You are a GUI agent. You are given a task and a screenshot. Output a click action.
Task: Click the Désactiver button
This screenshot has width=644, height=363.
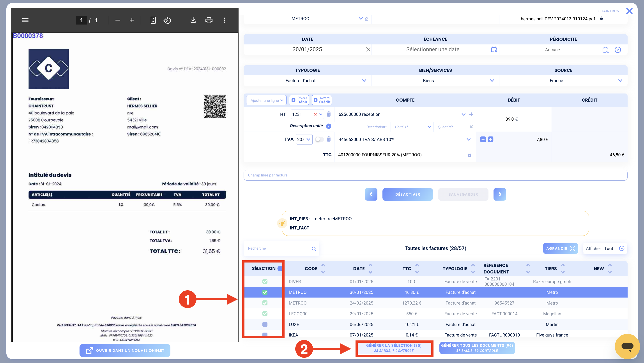pos(407,194)
